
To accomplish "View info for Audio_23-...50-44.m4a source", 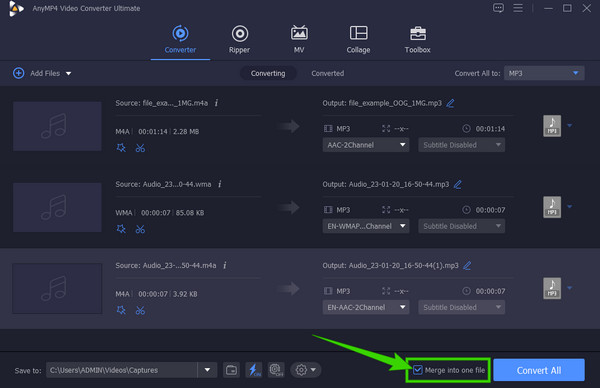I will (x=225, y=265).
